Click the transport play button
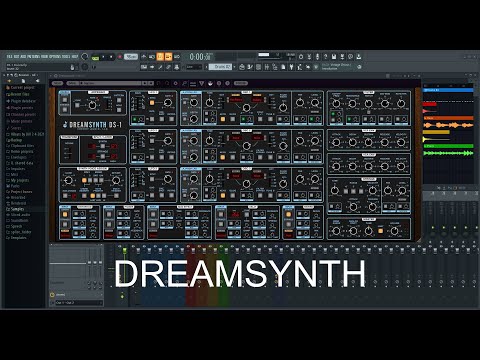Screen dimensions: 480x360 (x=103, y=57)
